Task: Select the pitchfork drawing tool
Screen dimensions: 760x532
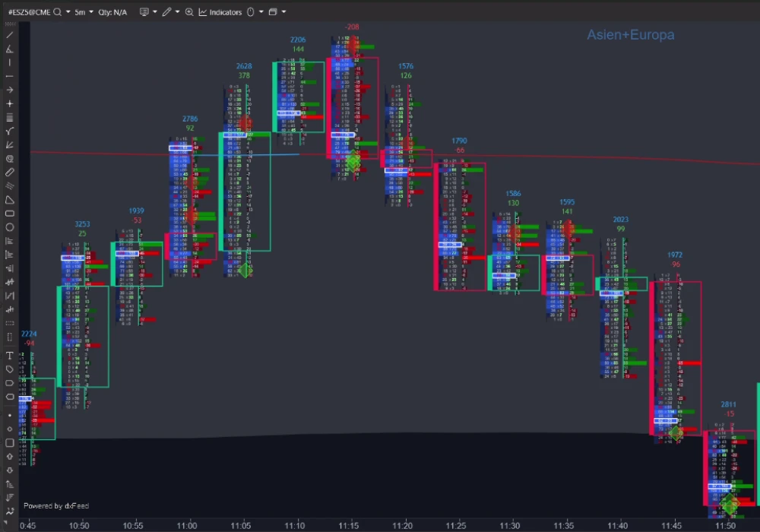Action: pyautogui.click(x=9, y=131)
